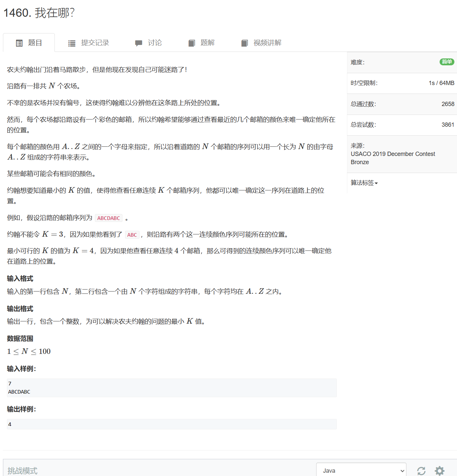This screenshot has width=457, height=476.
Task: Select the ABCDABC highlighted code snippet
Action: click(x=108, y=218)
